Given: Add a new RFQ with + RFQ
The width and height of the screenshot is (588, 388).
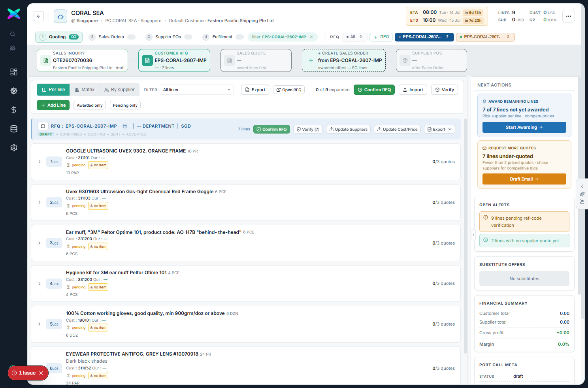Looking at the screenshot, I should [381, 37].
